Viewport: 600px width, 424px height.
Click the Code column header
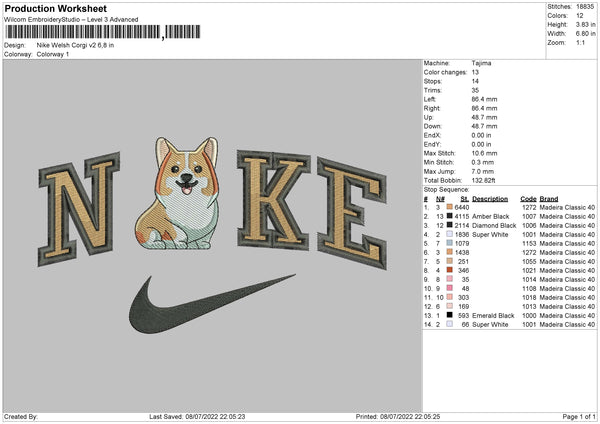pos(528,198)
